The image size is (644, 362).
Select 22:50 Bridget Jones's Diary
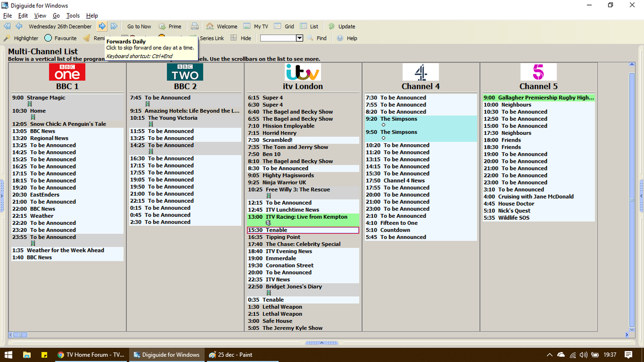tap(303, 290)
